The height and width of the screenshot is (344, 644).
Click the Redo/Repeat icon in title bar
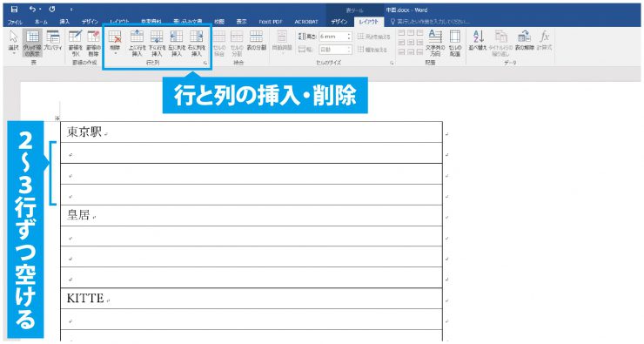point(52,9)
